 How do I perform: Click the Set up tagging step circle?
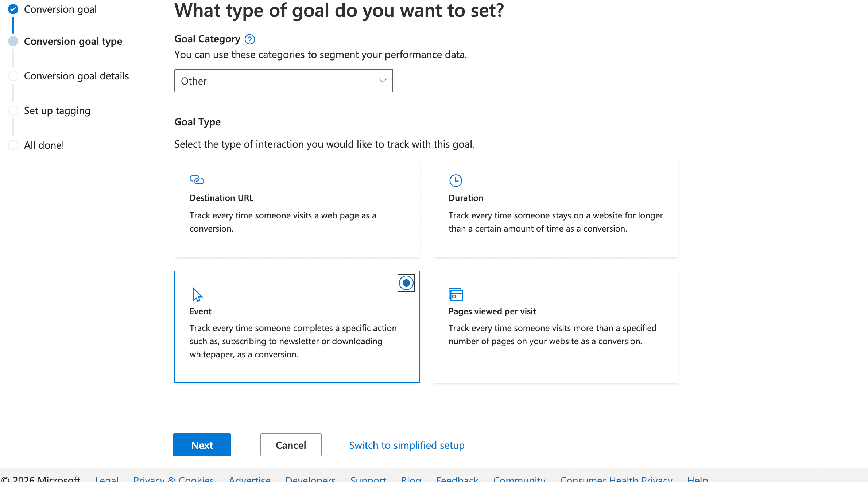pyautogui.click(x=13, y=110)
